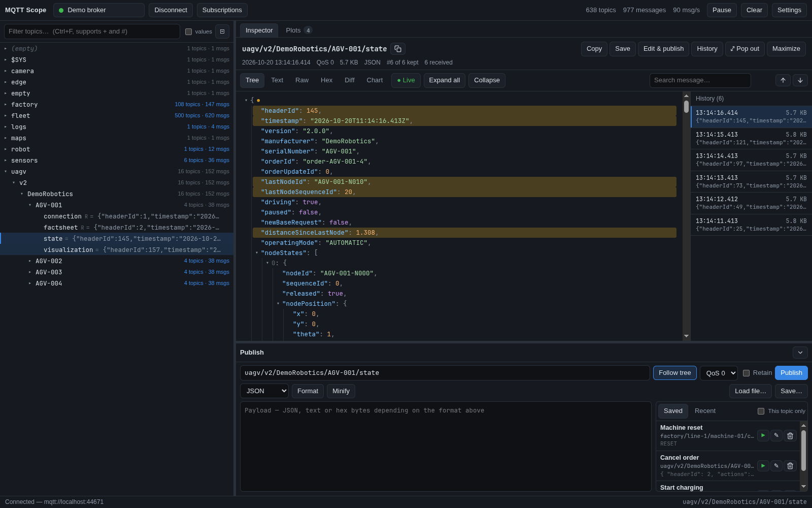Collapse the uagv topic node

(6, 172)
